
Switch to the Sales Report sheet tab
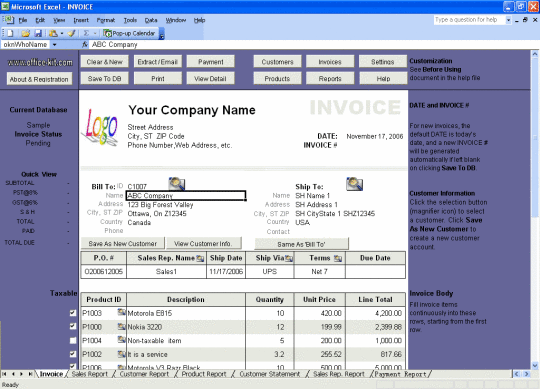pyautogui.click(x=90, y=374)
